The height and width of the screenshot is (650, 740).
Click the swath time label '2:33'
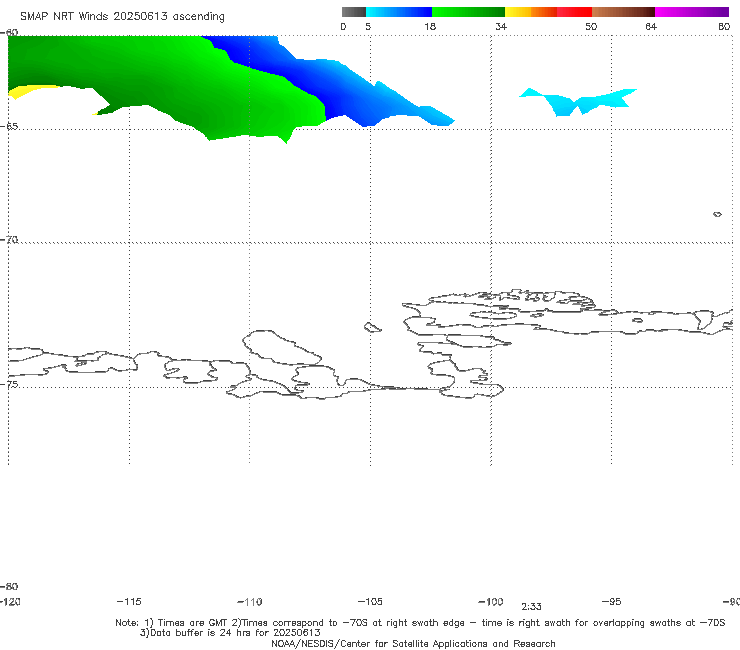pyautogui.click(x=531, y=607)
